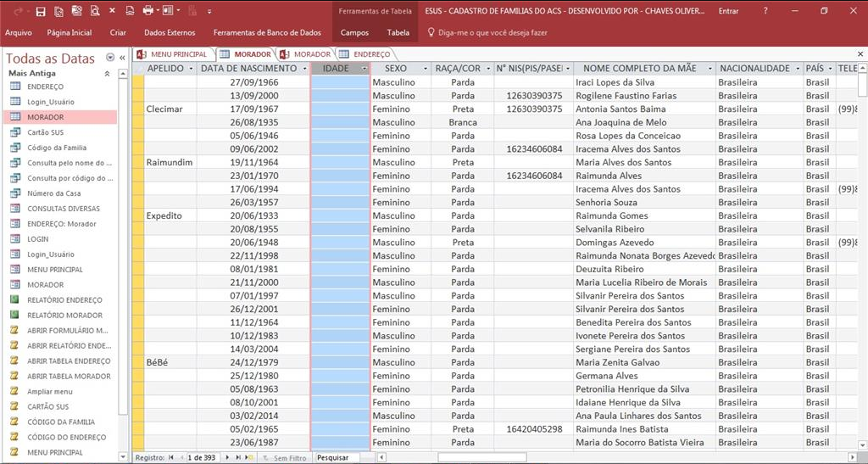This screenshot has height=464, width=868.
Task: Open SEXO column filter dropdown arrow
Action: pos(424,68)
